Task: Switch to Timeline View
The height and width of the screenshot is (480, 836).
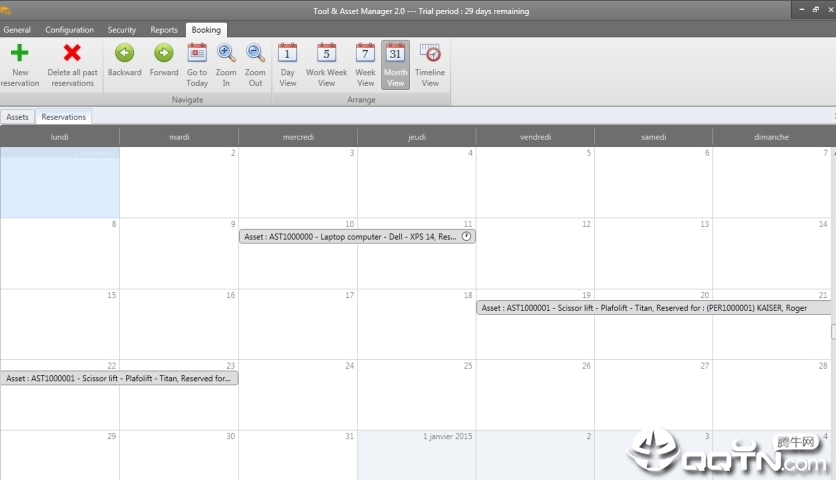Action: click(x=430, y=65)
